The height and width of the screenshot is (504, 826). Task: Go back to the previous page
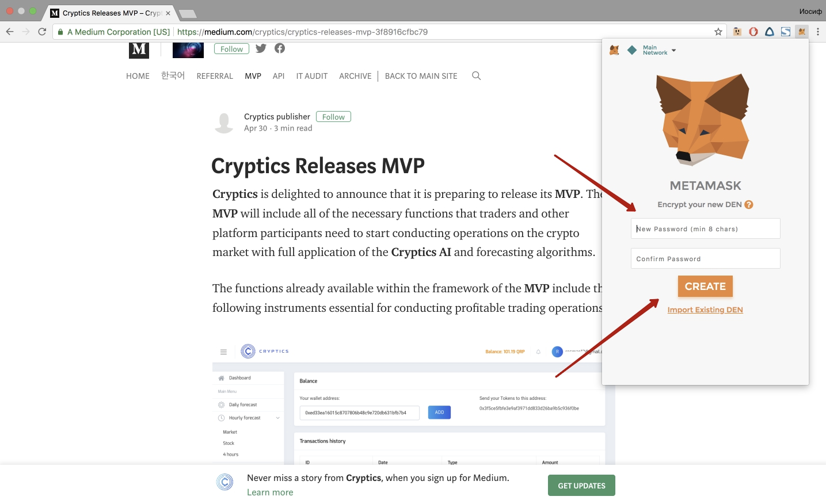10,32
